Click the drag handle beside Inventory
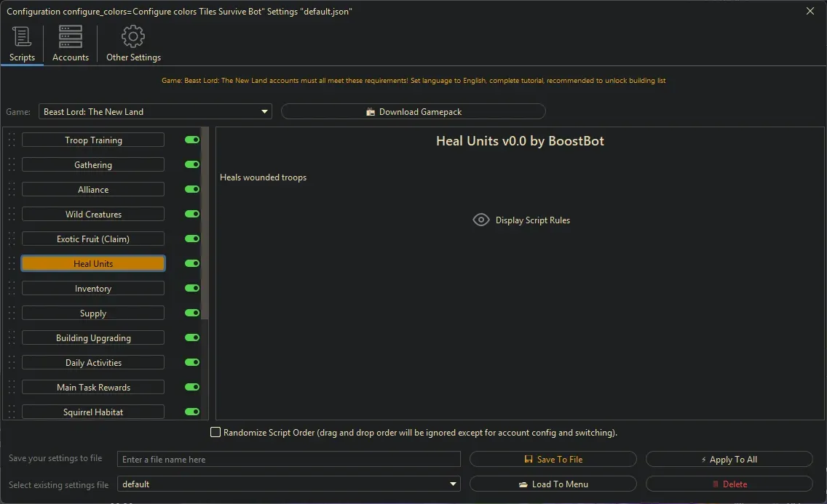This screenshot has width=827, height=504. 12,289
